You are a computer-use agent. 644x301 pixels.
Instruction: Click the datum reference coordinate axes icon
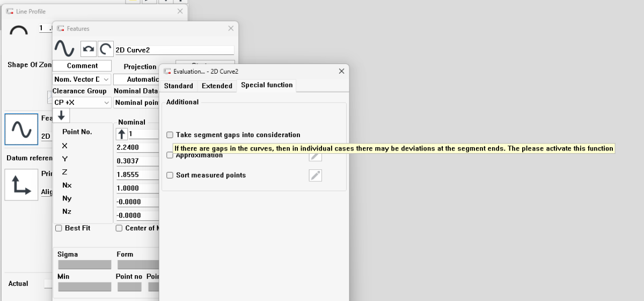tap(21, 185)
